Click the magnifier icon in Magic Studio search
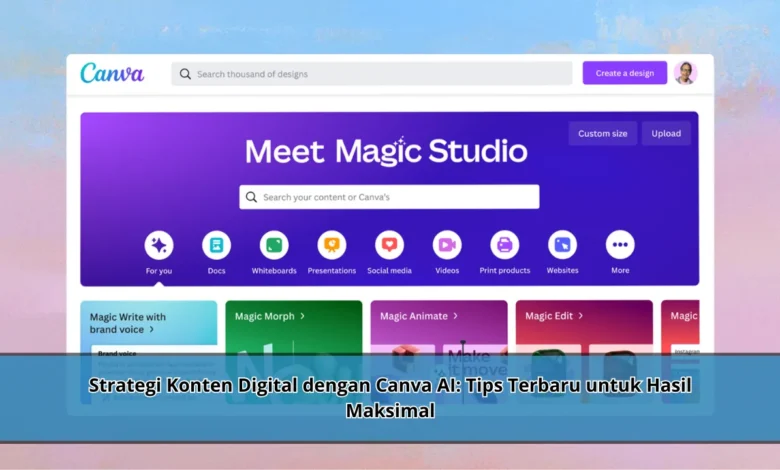 tap(252, 197)
